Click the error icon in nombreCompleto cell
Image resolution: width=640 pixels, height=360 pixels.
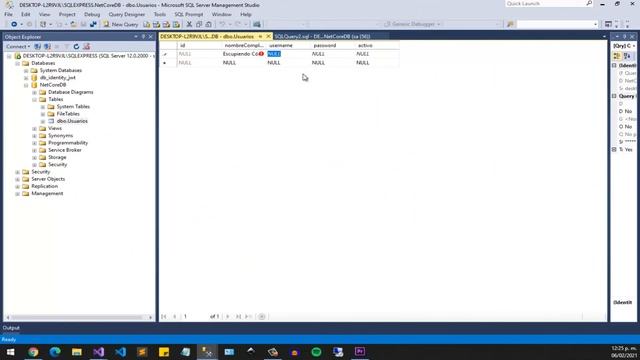point(261,54)
